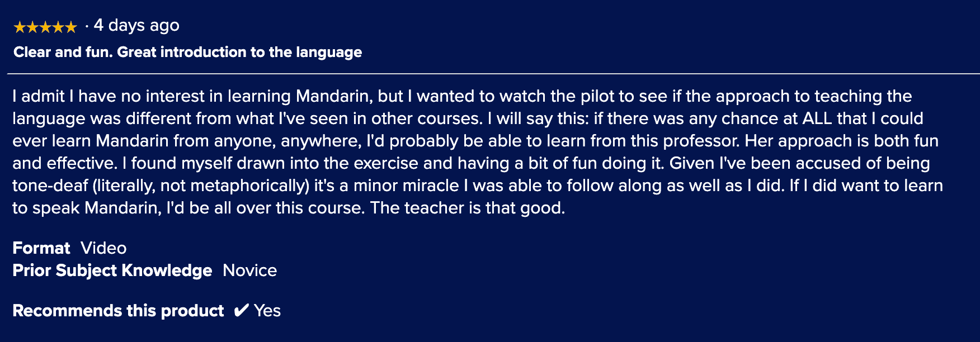Click the 'Format' label

pyautogui.click(x=41, y=248)
